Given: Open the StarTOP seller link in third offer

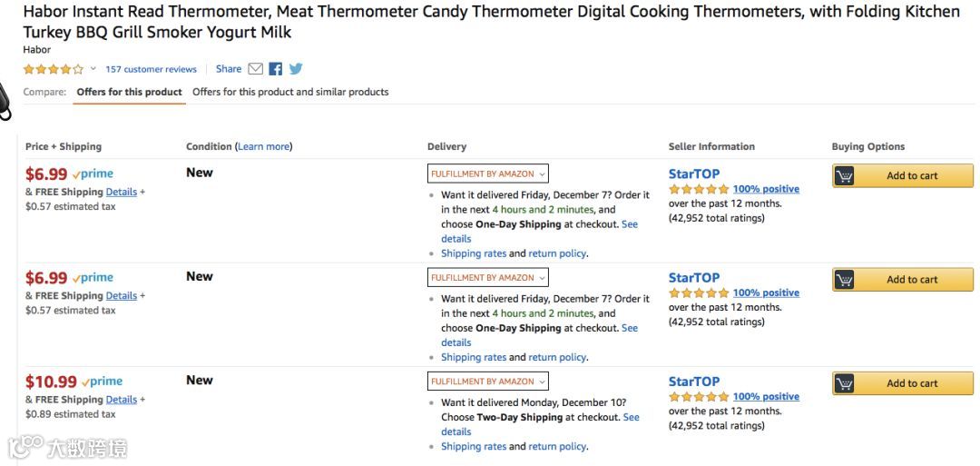Looking at the screenshot, I should [x=694, y=382].
